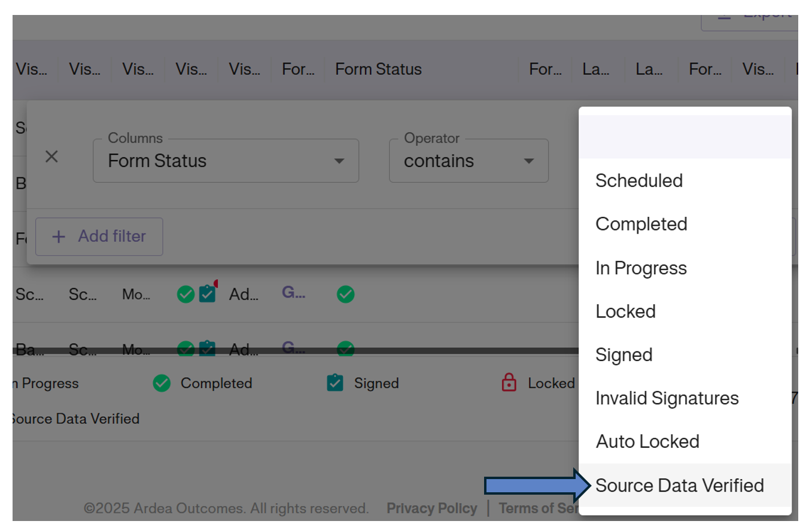This screenshot has height=527, width=812.
Task: Click the Form Status column header
Action: tap(378, 69)
